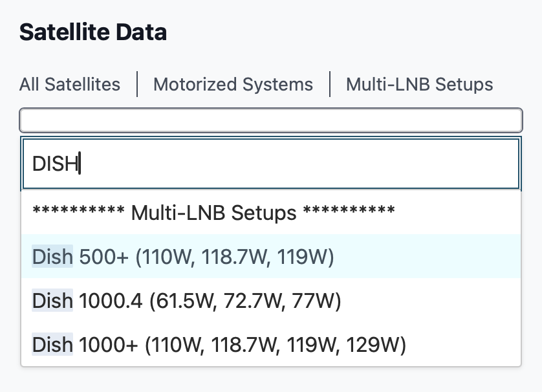The width and height of the screenshot is (542, 392).
Task: Click the empty select box above the search
Action: (x=270, y=120)
